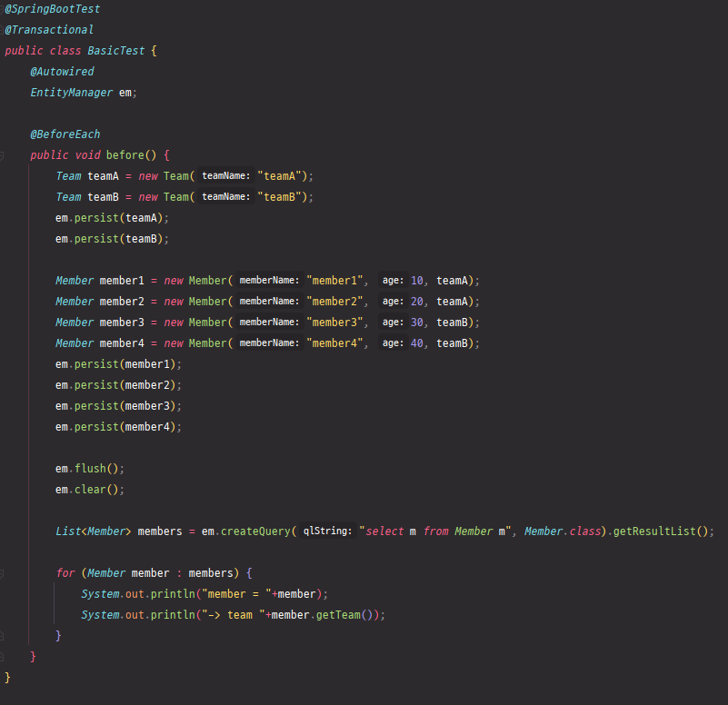Click the getResultList() call
Viewport: 728px width, 705px height.
pos(660,531)
